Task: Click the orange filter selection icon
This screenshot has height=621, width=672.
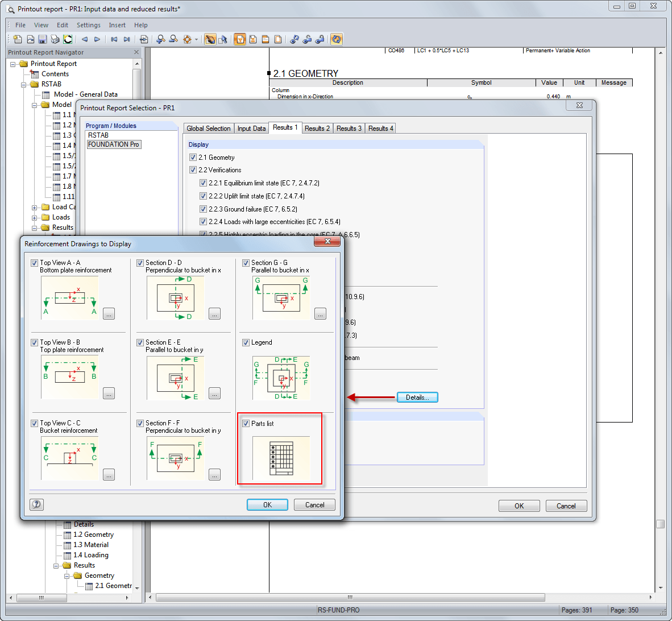Action: [x=240, y=39]
